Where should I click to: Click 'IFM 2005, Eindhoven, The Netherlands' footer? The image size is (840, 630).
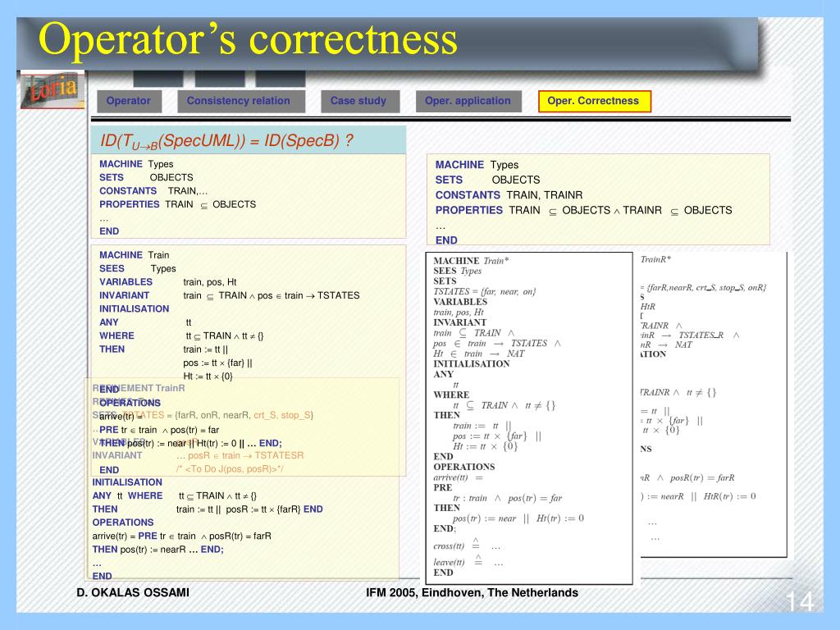pyautogui.click(x=472, y=592)
